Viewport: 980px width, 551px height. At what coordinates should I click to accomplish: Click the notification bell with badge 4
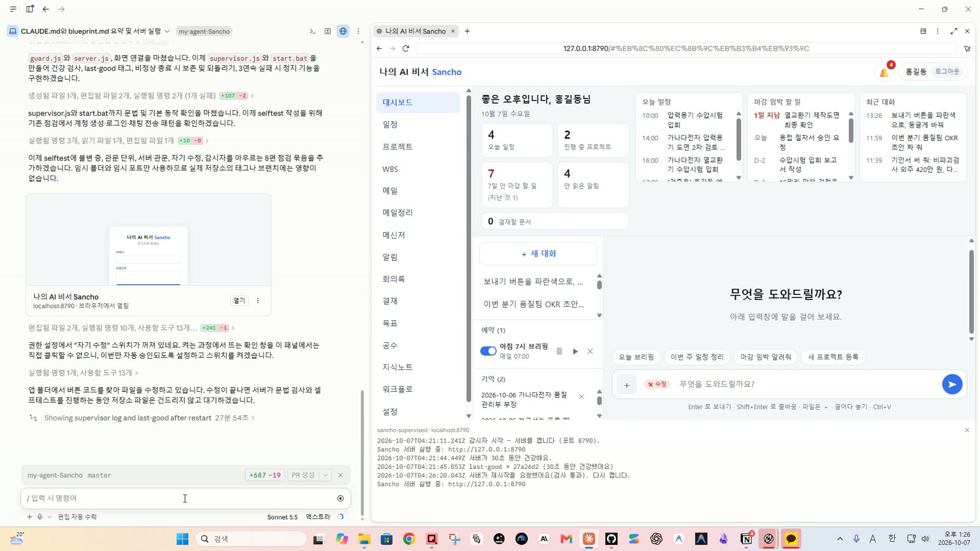pos(884,72)
